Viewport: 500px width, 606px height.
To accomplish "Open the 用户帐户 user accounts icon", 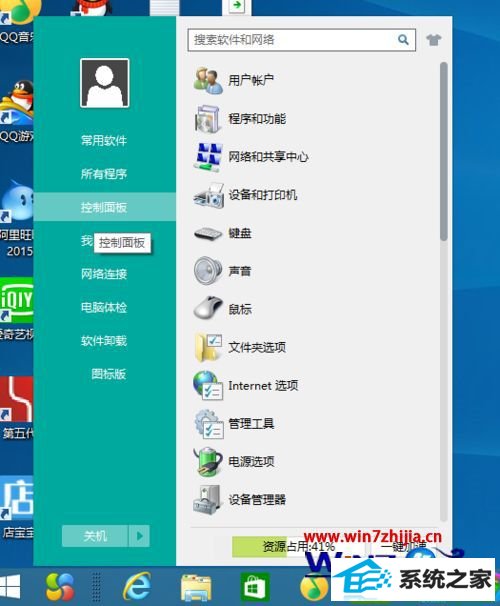I will 208,80.
